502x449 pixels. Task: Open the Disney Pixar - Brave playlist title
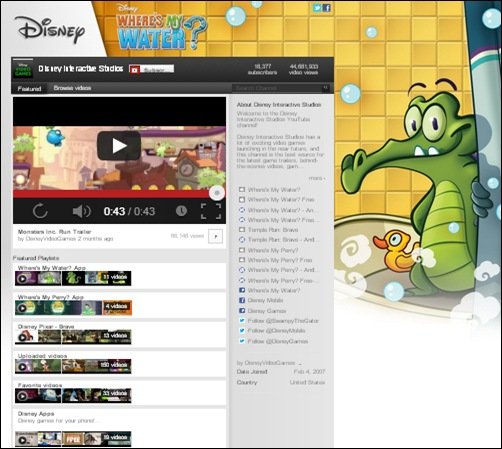point(46,327)
